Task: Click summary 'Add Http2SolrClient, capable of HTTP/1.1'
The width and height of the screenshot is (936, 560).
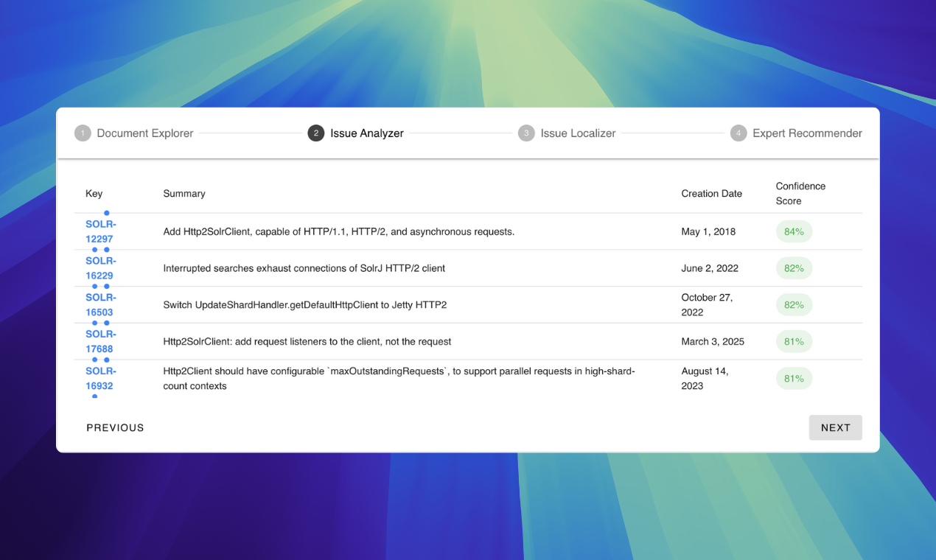Action: (338, 231)
